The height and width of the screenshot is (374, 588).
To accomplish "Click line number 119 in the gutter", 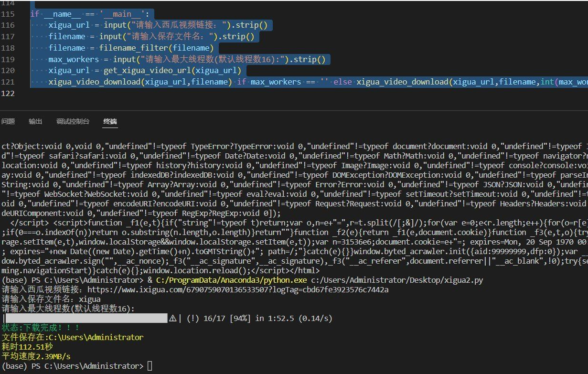I will [8, 60].
